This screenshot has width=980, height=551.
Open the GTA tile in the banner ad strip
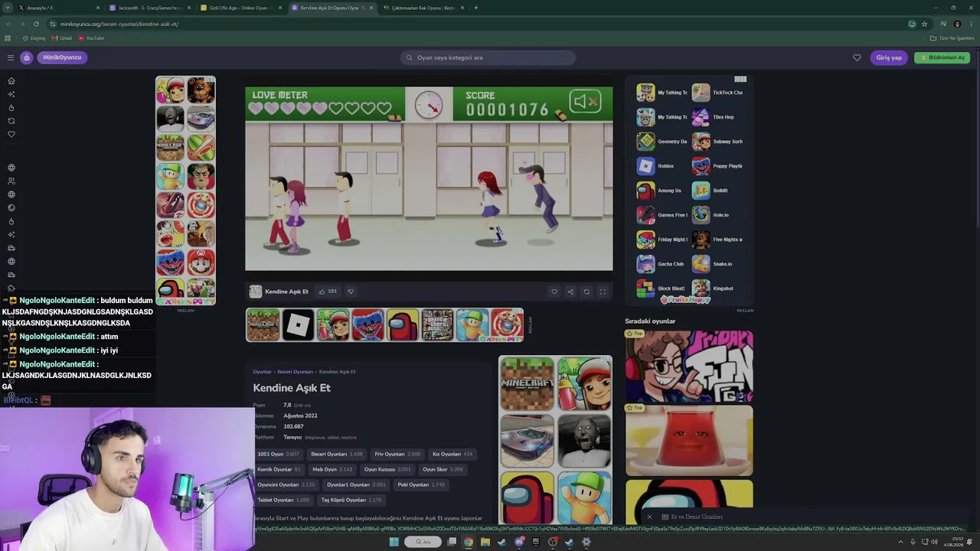tap(438, 325)
